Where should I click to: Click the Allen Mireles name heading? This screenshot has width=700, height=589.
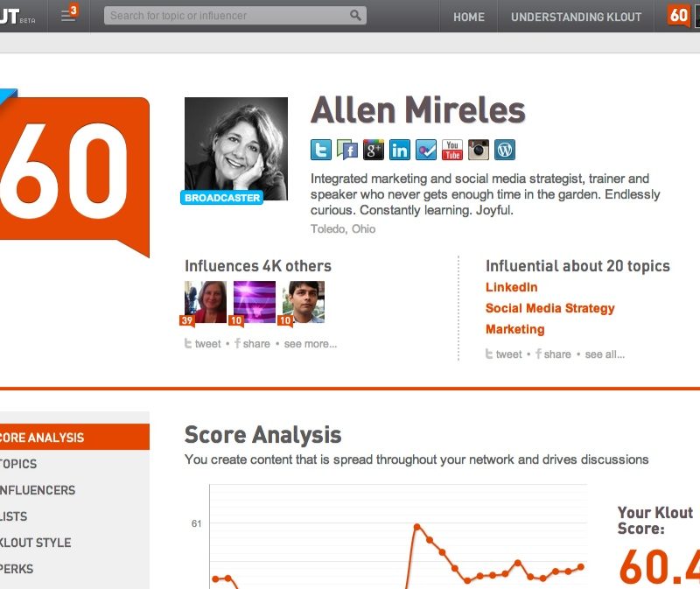tap(418, 110)
